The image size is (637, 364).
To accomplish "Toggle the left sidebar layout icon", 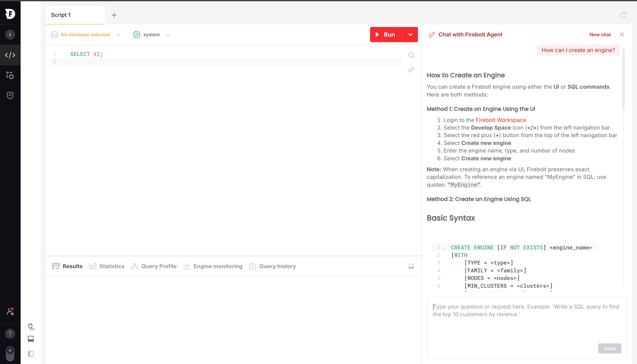I will pos(31,354).
